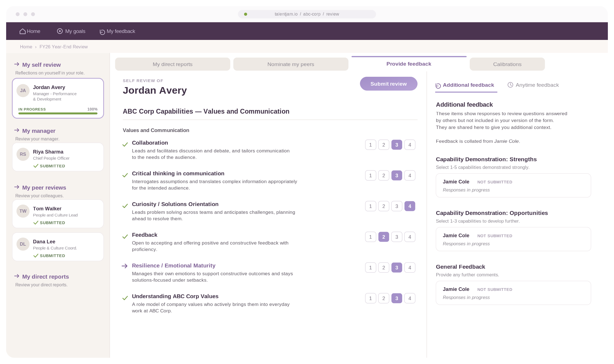
Task: Open Jamie Cole's Strengths response card
Action: [x=513, y=186]
